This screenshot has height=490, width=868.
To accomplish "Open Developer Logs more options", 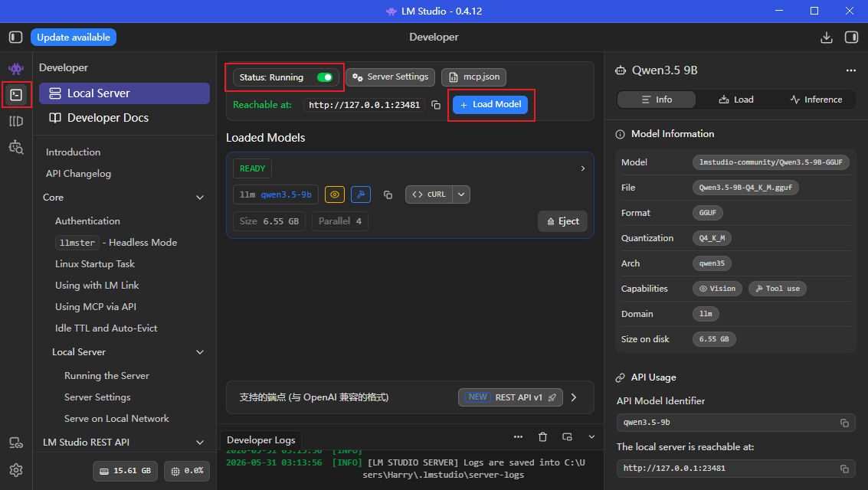I will (x=518, y=437).
